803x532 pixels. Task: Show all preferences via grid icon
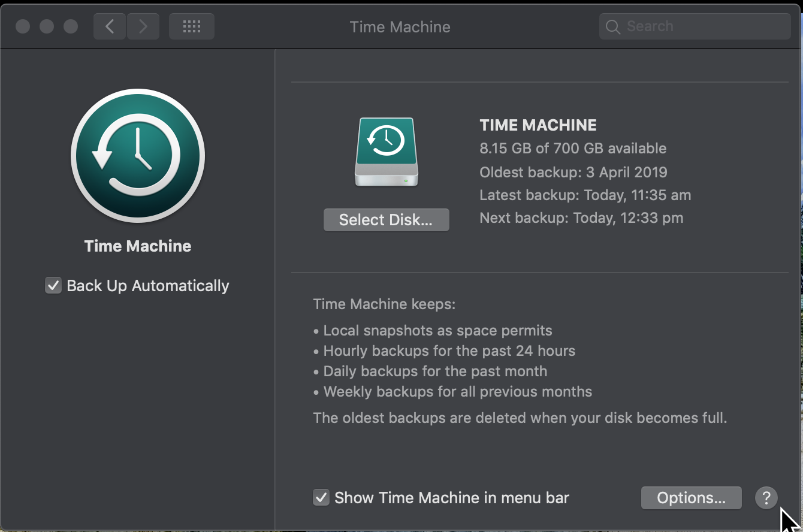coord(191,26)
